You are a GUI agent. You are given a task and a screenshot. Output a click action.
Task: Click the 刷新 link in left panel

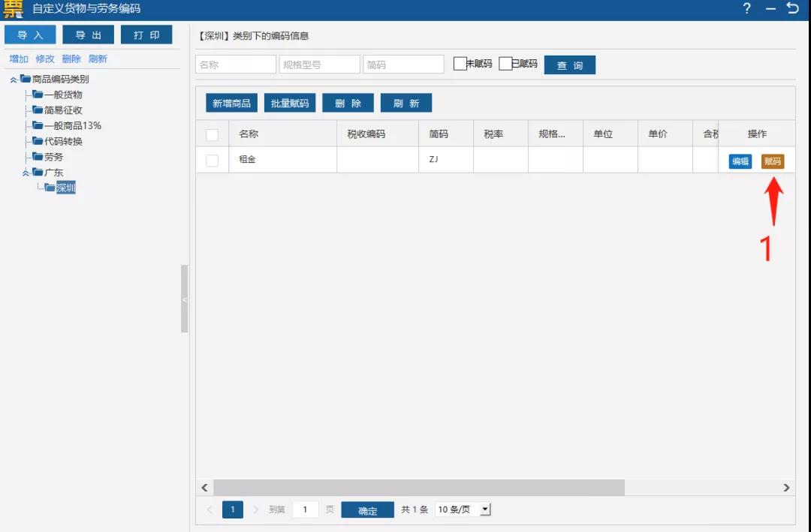pos(98,59)
